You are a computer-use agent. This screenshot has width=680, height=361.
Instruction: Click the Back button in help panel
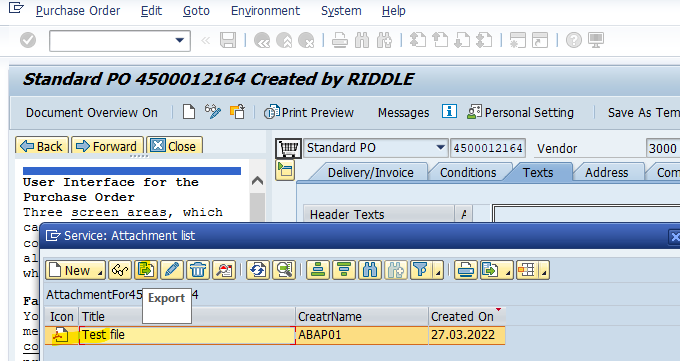pos(42,146)
